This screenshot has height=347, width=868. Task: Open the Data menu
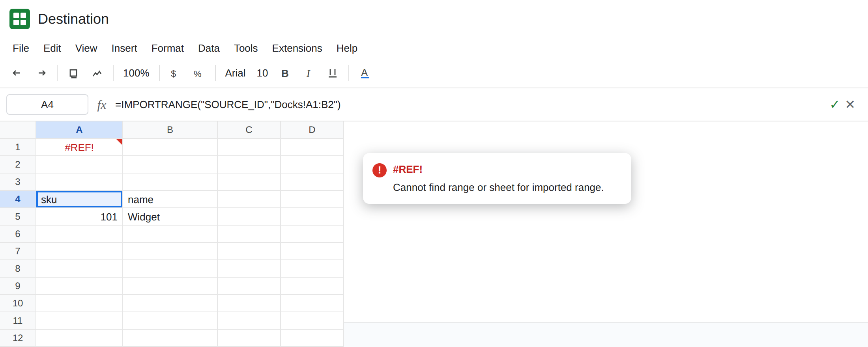pos(209,48)
